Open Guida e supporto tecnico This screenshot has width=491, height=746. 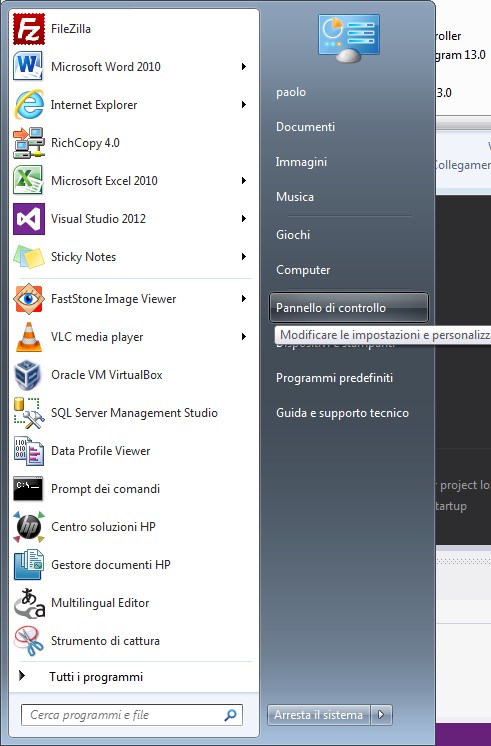pyautogui.click(x=343, y=413)
